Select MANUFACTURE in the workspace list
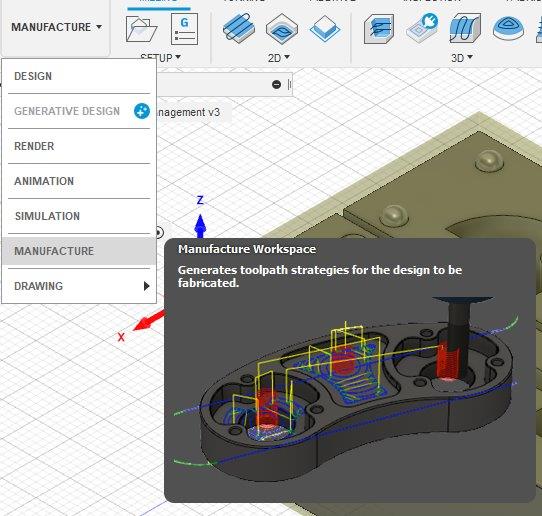542x516 pixels. [79, 251]
